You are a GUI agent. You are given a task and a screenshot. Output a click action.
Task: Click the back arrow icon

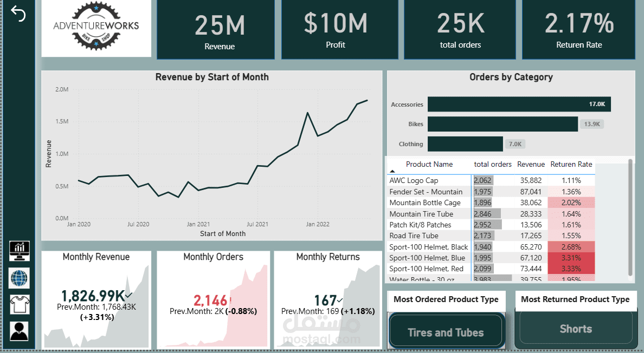[18, 14]
